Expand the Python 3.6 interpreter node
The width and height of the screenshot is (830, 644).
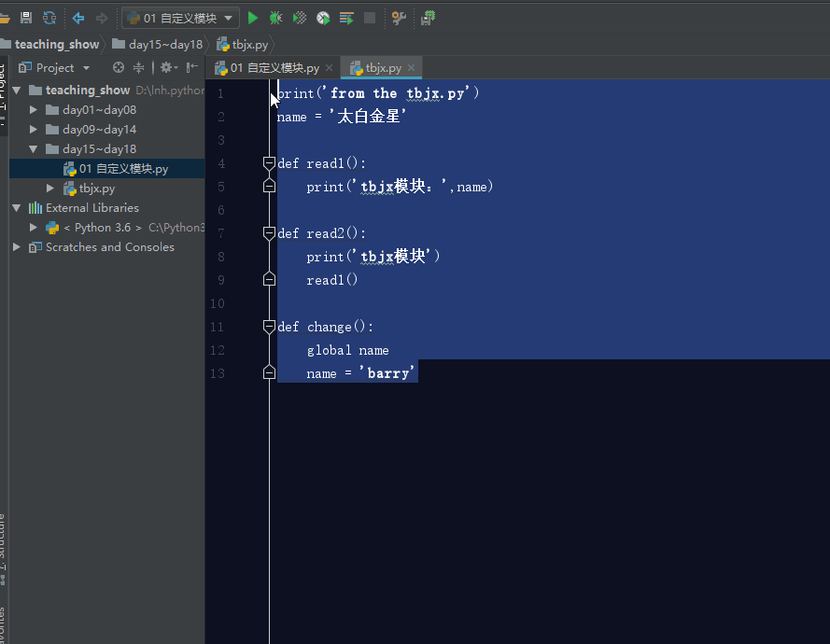coord(34,228)
